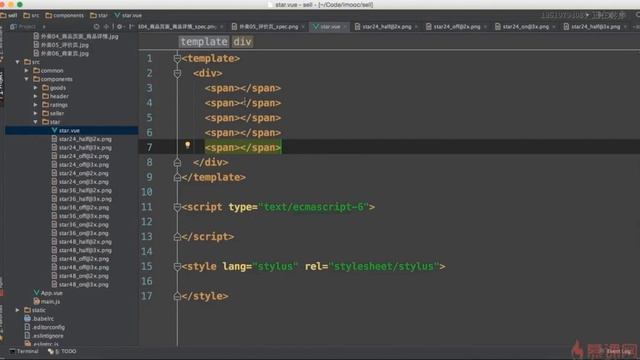The image size is (640, 360).
Task: Click the src folder icon in breadcrumb
Action: 27,16
